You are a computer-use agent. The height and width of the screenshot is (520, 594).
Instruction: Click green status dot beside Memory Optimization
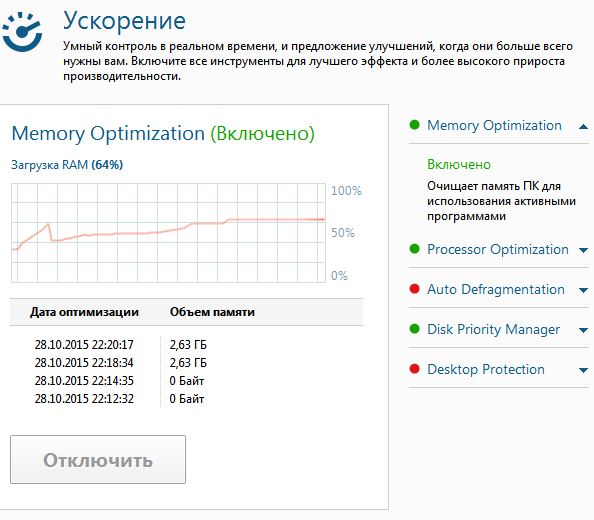414,125
